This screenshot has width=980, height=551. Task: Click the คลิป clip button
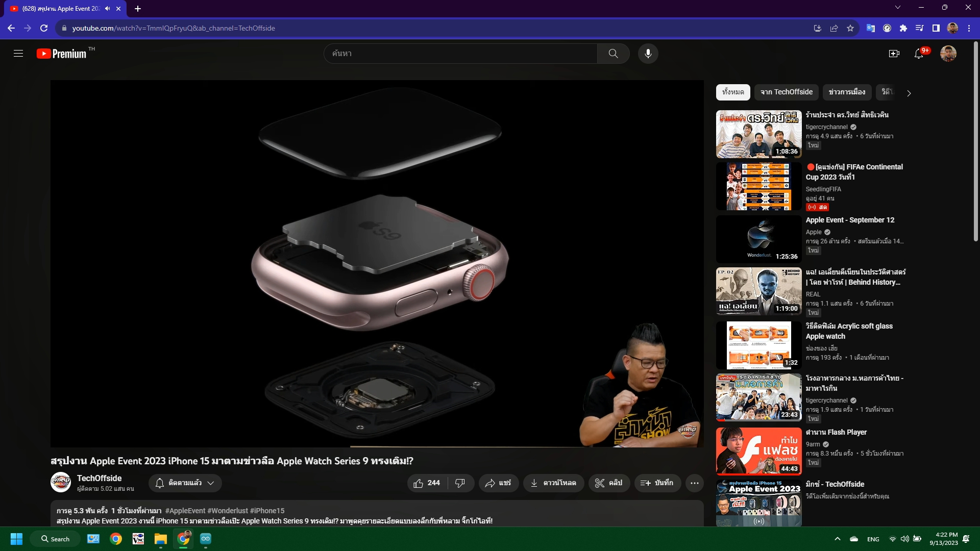(609, 483)
